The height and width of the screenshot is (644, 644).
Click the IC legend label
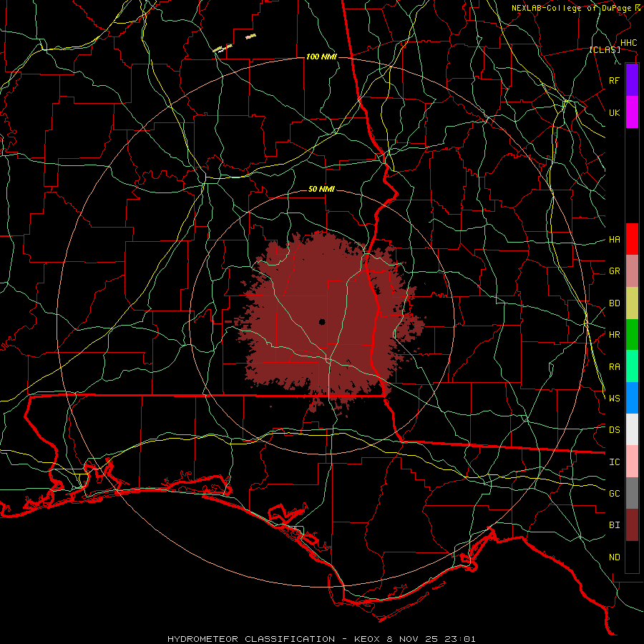(x=615, y=462)
